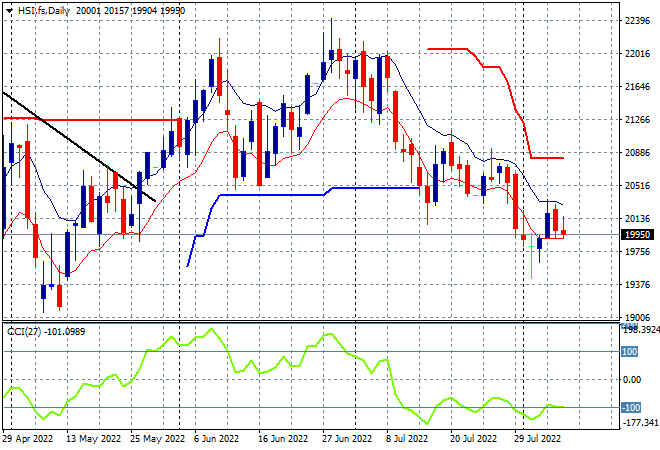This screenshot has height=450, width=660.
Task: Click the 20886 price axis value
Action: click(x=637, y=153)
